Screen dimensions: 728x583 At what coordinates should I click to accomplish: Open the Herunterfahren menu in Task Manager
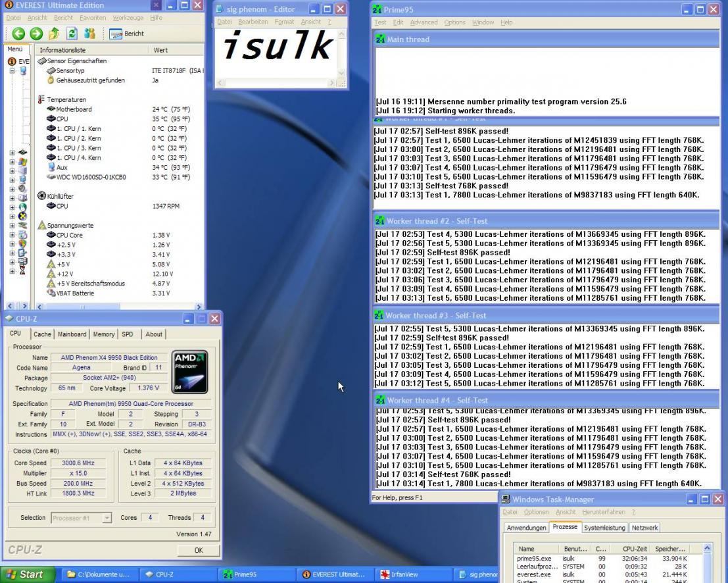coord(604,512)
